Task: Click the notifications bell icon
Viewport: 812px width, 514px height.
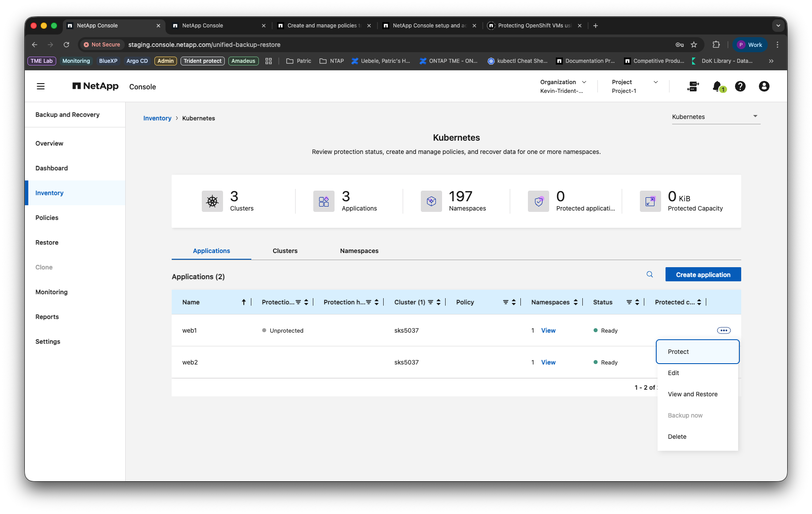Action: [x=718, y=86]
